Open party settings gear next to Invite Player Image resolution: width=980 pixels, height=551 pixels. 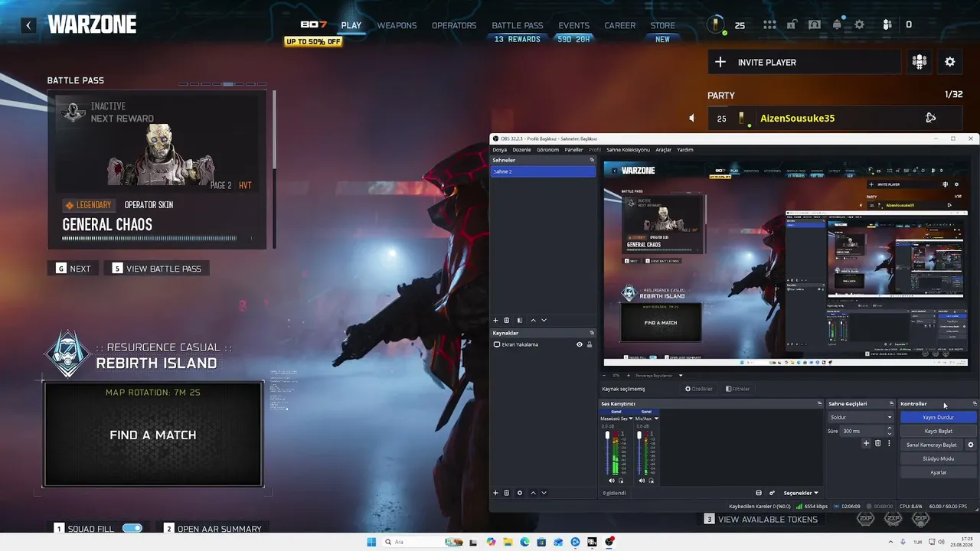coord(950,62)
